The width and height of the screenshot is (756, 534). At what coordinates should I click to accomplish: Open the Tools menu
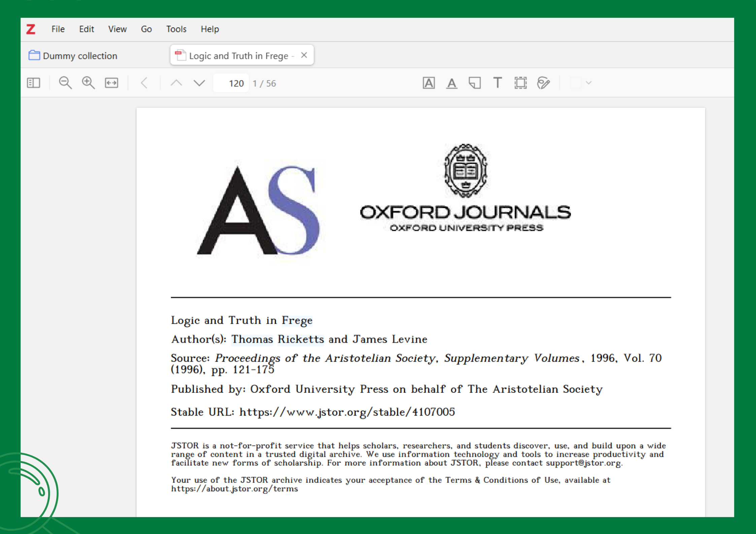(176, 29)
